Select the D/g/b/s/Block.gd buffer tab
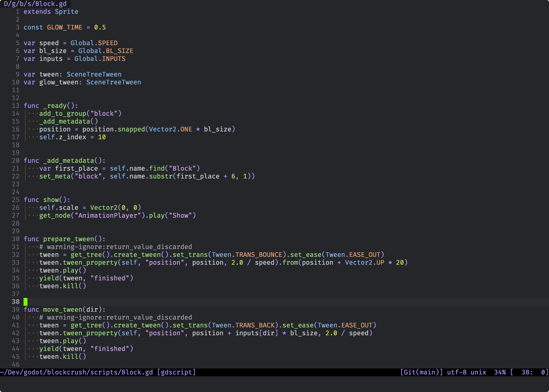Screen dimensions: 549x392 tap(35, 4)
